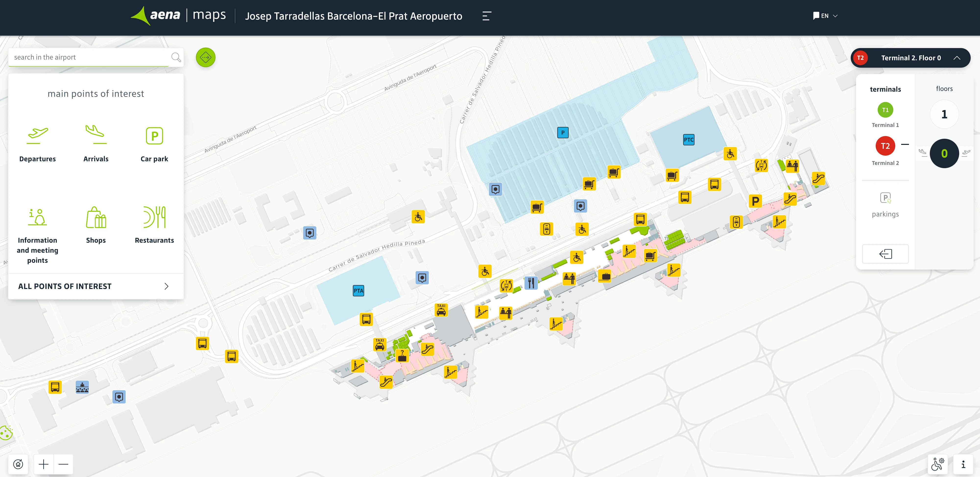Click the information 'i' icon
Screen dimensions: 980x477
pyautogui.click(x=963, y=464)
